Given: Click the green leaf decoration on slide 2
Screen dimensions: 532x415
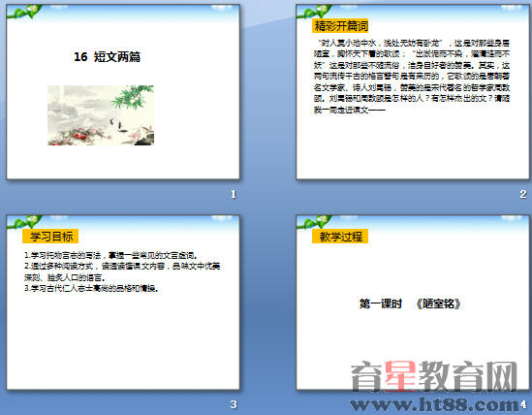Looking at the screenshot, I should (314, 12).
